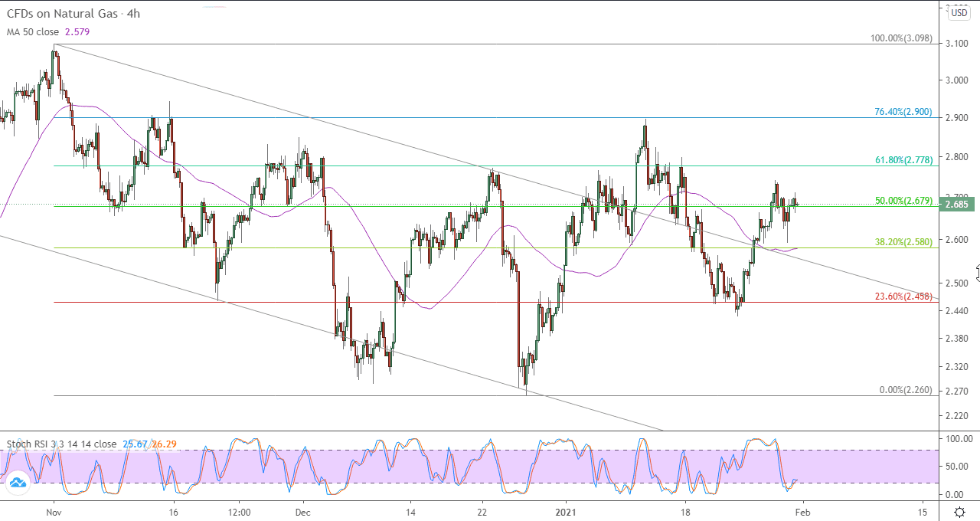The width and height of the screenshot is (980, 521).
Task: Click the Stoch RSI blue value 25.67
Action: [x=134, y=444]
